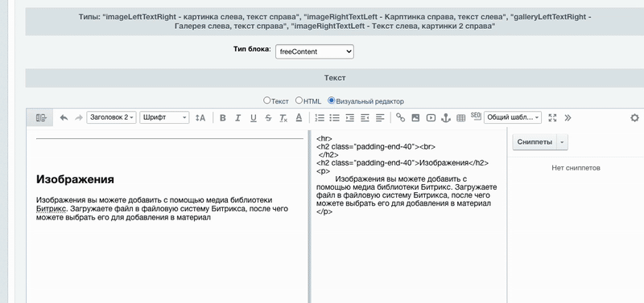Viewport: 644px width, 303px height.
Task: Insert a bulleted list
Action: click(334, 117)
